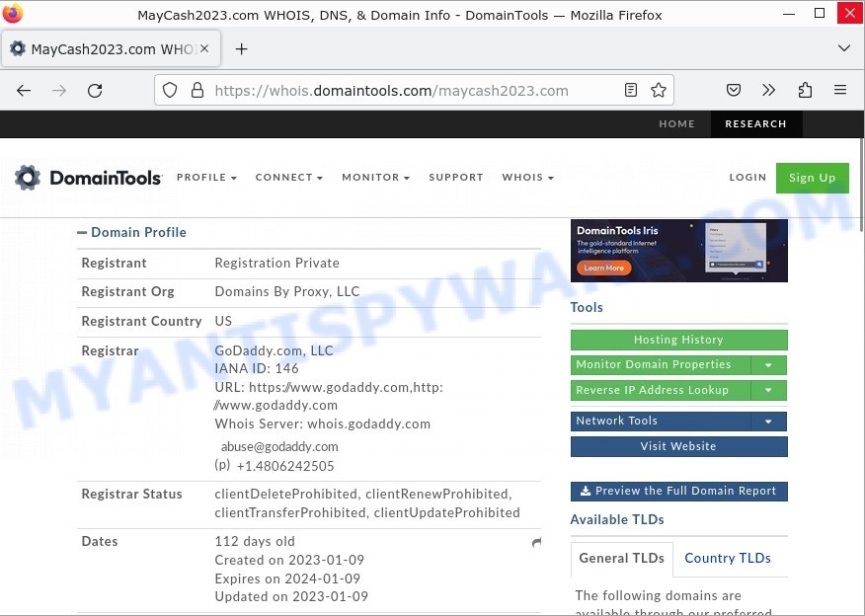Image resolution: width=865 pixels, height=616 pixels.
Task: Minimize the Firefox window
Action: (789, 13)
